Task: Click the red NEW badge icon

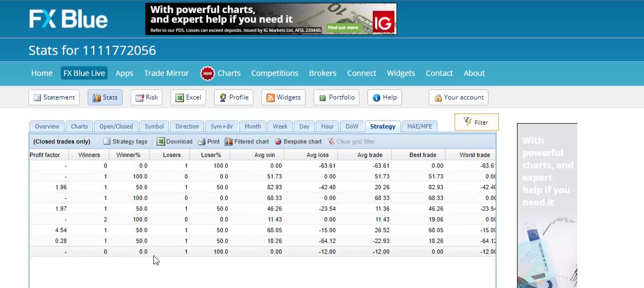Action: tap(208, 74)
